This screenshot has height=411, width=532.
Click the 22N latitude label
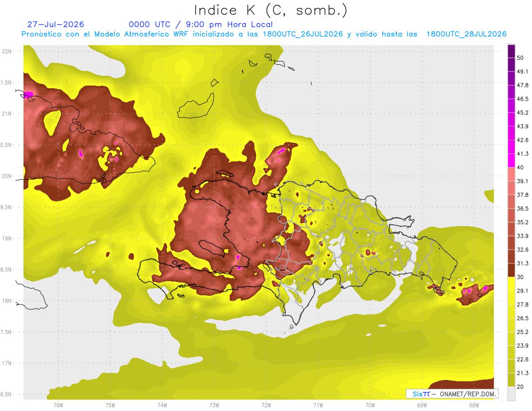tap(8, 51)
